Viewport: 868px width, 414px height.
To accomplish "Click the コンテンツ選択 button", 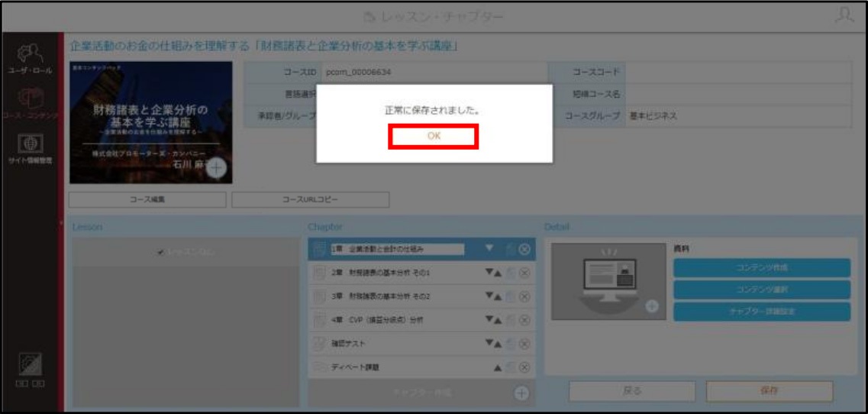I will click(x=762, y=289).
